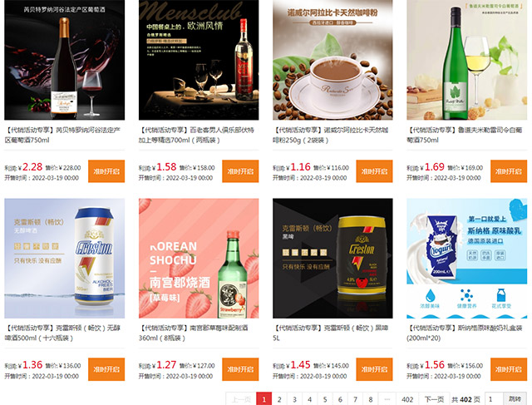Click 准时开启 button for ¥1.56 yogurt
This screenshot has height=405, width=532.
click(x=509, y=369)
